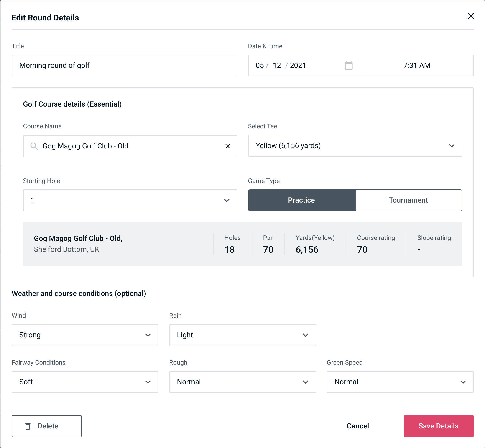Click the delete/trash icon button
Screen dimensions: 485x448
(29, 425)
